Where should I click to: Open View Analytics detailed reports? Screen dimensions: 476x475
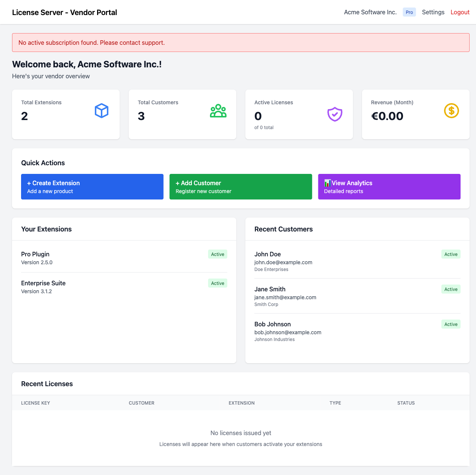[x=389, y=186]
